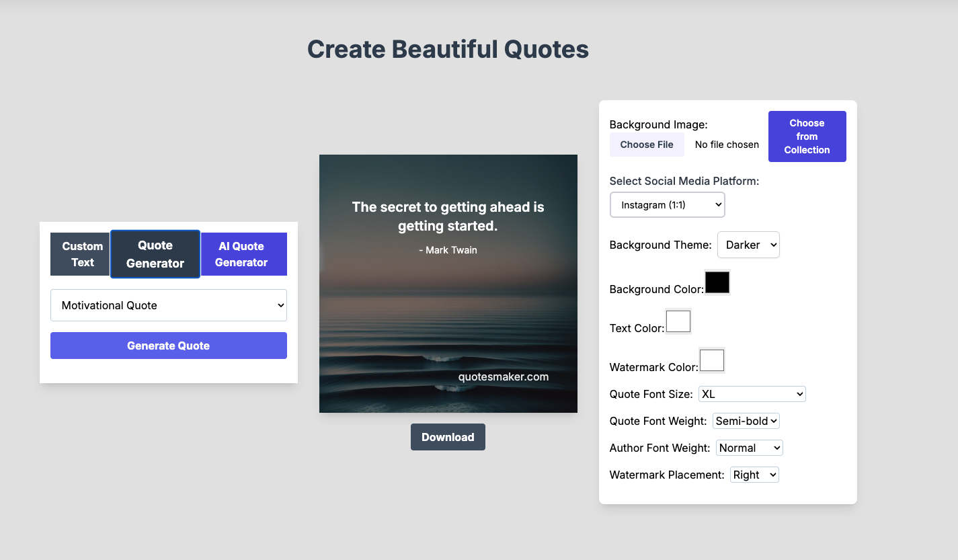Open the Author Font Weight dropdown
The width and height of the screenshot is (958, 560).
click(749, 448)
